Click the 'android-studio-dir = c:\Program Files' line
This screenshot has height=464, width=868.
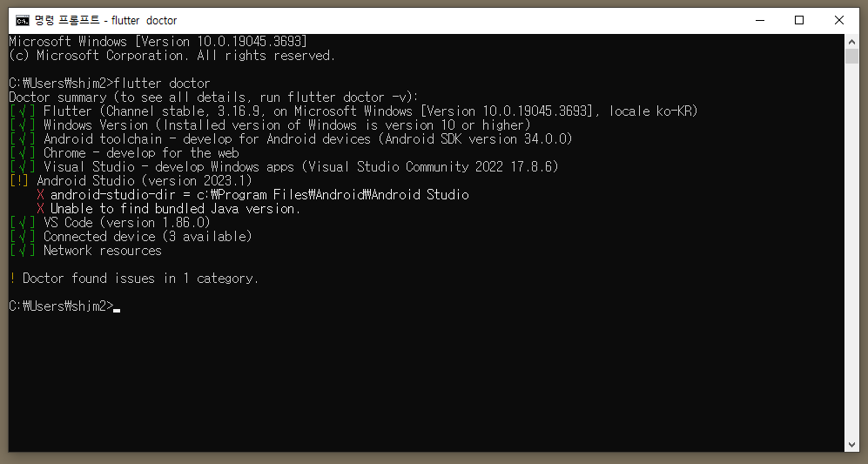tap(259, 194)
